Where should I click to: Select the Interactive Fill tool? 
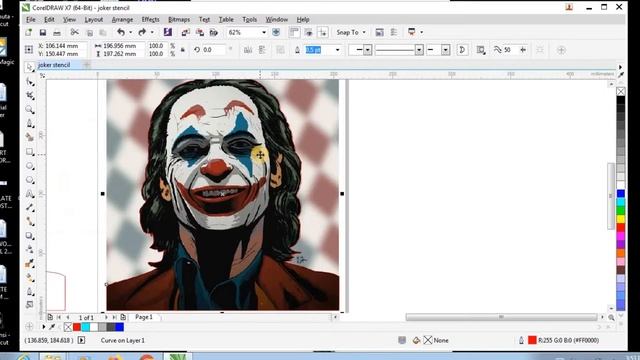tap(30, 278)
